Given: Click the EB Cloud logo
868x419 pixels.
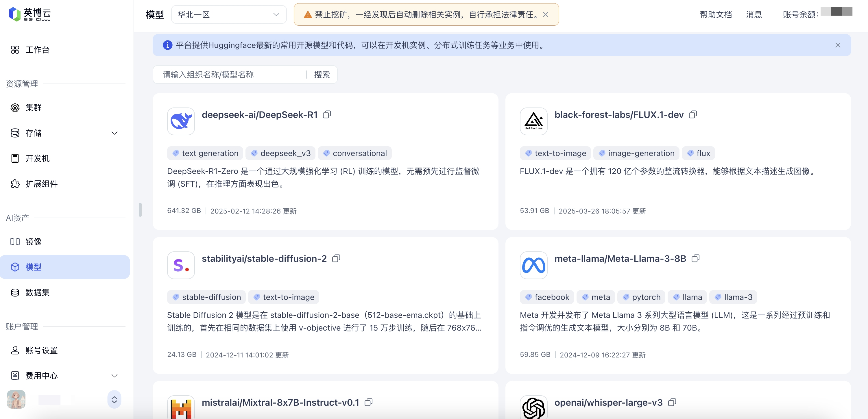Looking at the screenshot, I should coord(30,14).
